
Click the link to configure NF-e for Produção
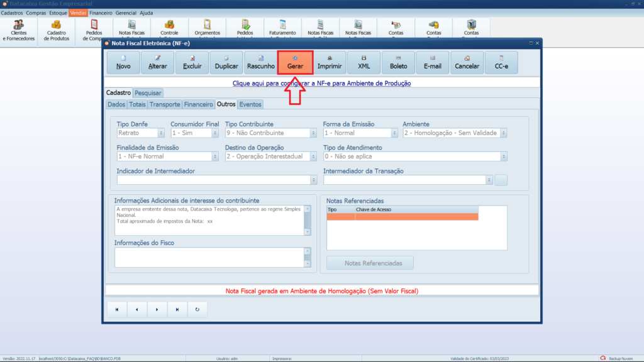[321, 83]
